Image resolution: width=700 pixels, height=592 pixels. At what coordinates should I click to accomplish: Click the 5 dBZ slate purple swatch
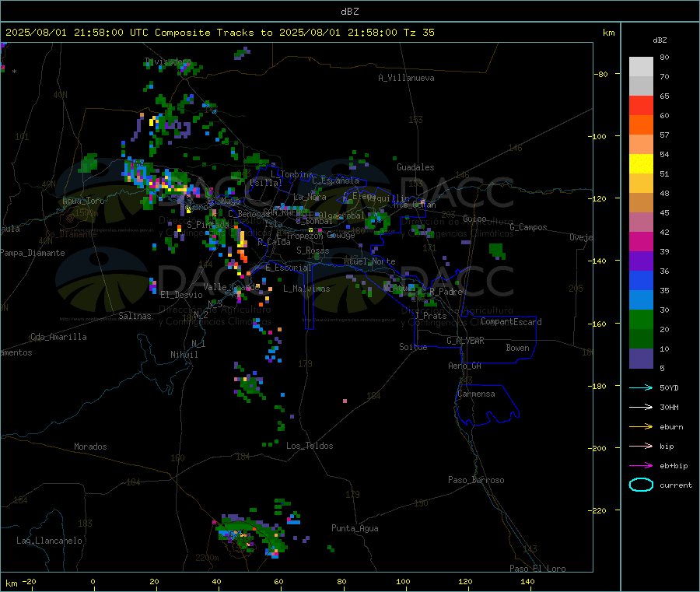click(641, 359)
